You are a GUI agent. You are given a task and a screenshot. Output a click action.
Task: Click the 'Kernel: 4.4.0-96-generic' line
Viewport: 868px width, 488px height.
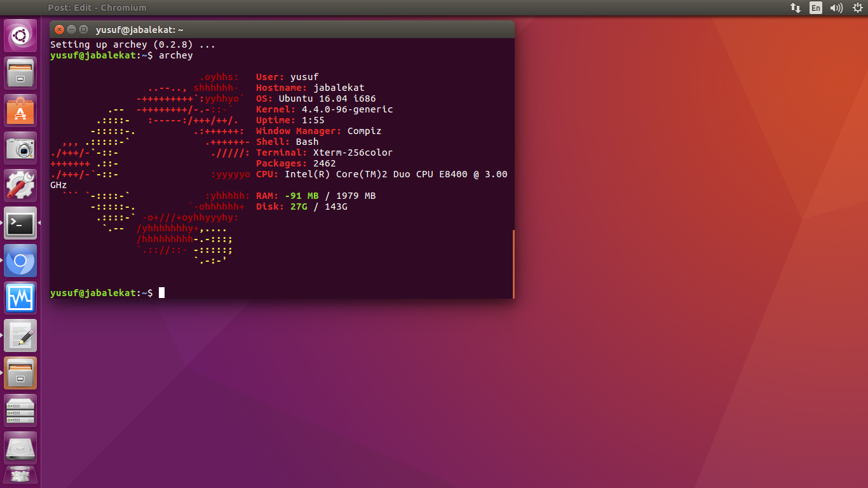pyautogui.click(x=325, y=109)
